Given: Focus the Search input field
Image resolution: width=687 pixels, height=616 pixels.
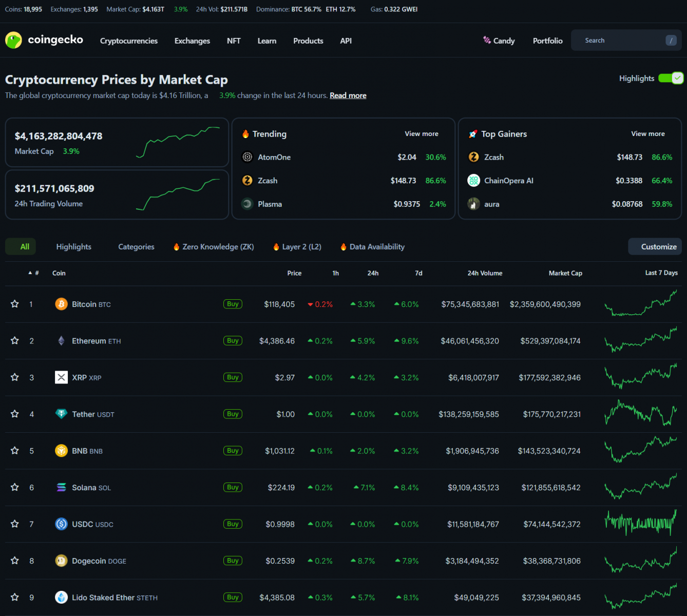Looking at the screenshot, I should pyautogui.click(x=621, y=41).
